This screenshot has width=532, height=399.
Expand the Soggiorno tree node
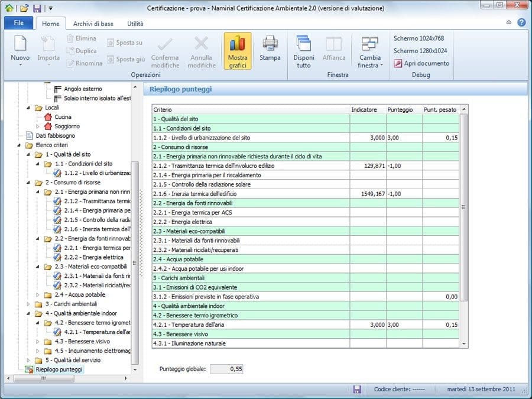38,126
